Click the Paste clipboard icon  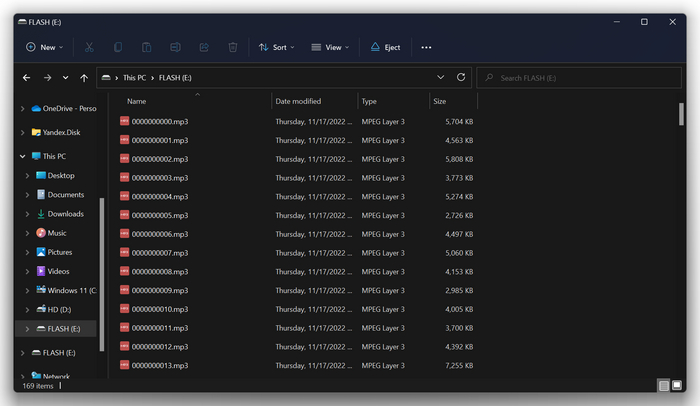pos(147,47)
